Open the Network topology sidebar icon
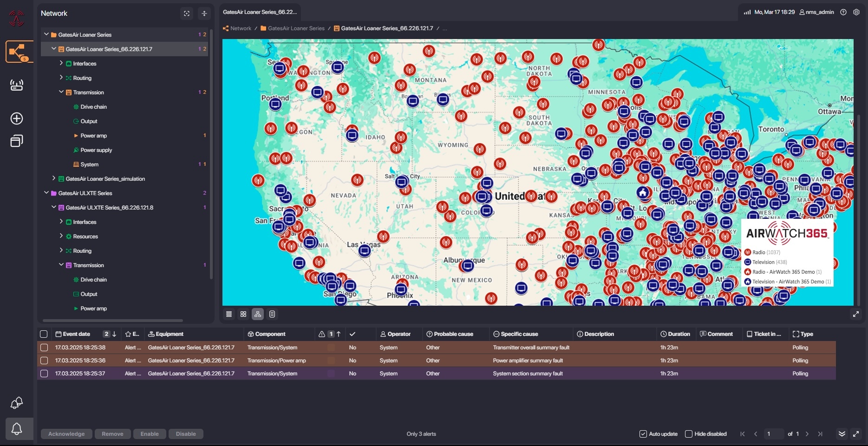The width and height of the screenshot is (868, 446). [x=18, y=52]
